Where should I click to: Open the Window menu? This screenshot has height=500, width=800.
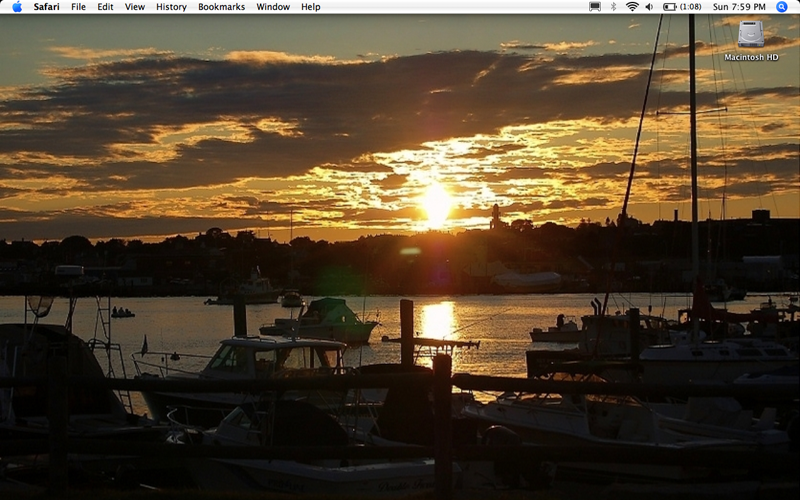pyautogui.click(x=273, y=7)
